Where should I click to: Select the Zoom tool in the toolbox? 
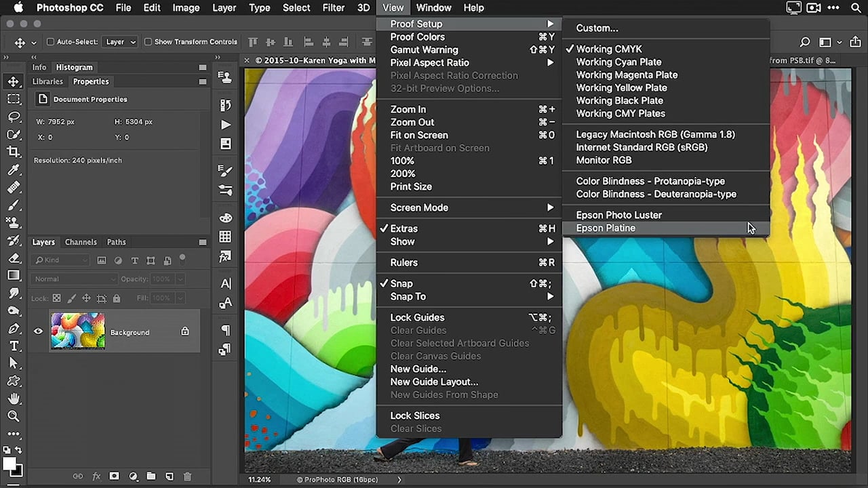14,416
